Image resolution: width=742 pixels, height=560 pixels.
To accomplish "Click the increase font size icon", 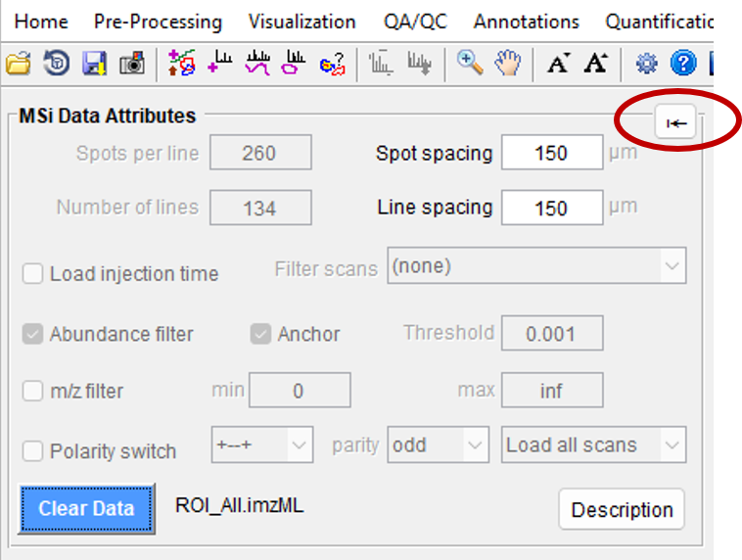I will 596,63.
